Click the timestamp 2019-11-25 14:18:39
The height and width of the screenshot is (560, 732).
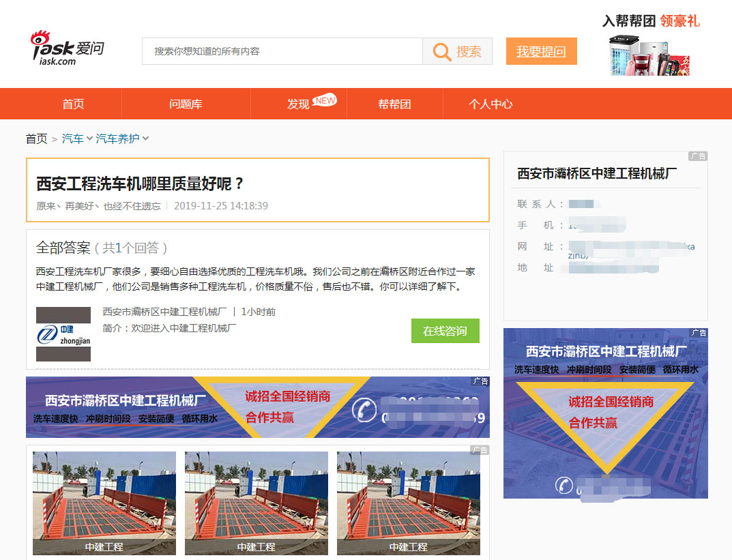pos(221,206)
